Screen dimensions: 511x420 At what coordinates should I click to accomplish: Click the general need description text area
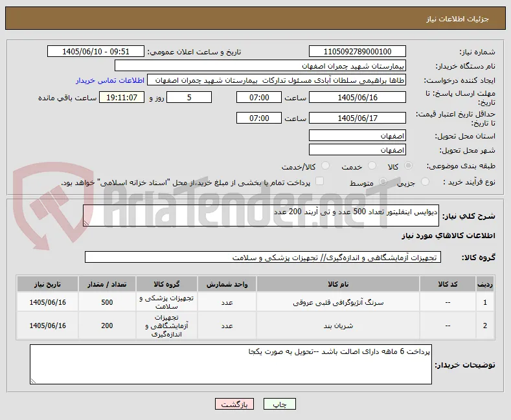261,216
